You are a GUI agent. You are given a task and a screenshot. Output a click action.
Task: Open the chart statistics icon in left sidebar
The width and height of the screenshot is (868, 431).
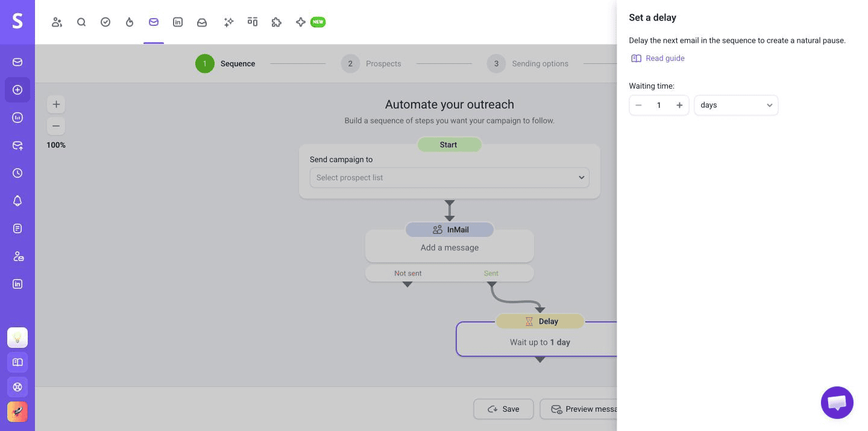pos(17,118)
